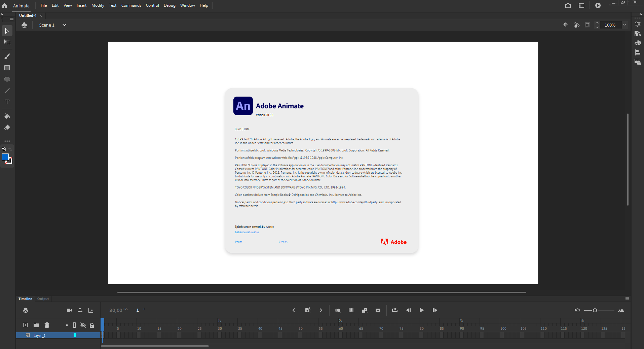Screen dimensions: 644x349
Task: Lock all layers with padlock icon
Action: coord(92,325)
